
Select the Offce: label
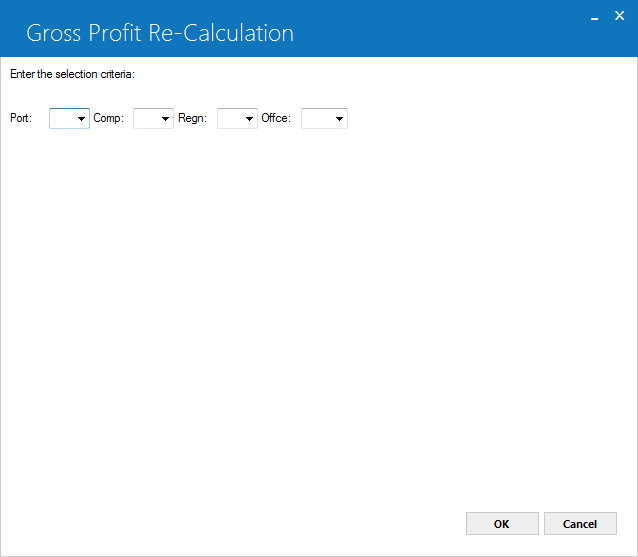point(276,118)
